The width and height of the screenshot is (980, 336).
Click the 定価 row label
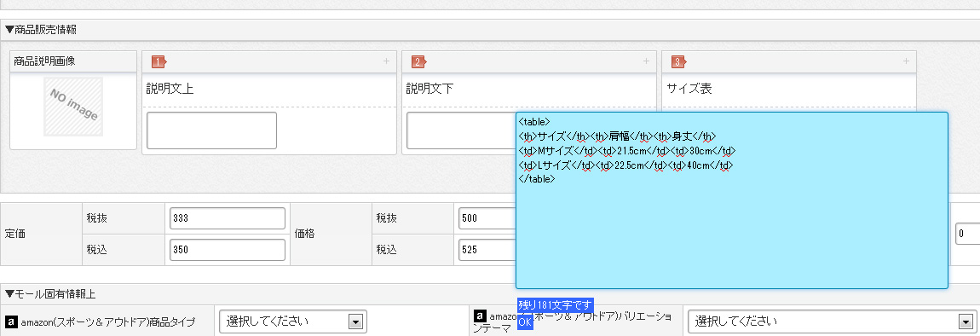coord(15,234)
